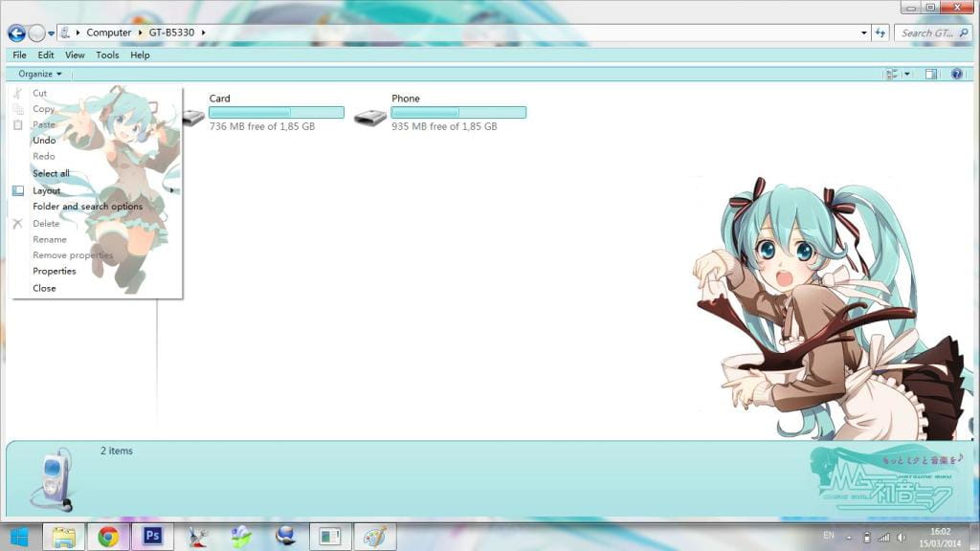Expand the arrow before Computer breadcrumb

[x=78, y=33]
